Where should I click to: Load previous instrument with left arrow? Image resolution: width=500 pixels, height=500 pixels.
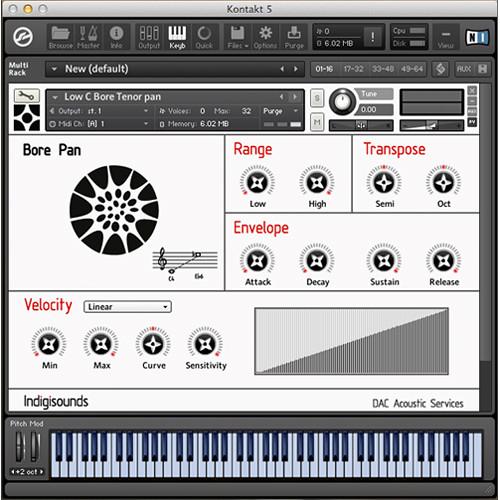282,97
